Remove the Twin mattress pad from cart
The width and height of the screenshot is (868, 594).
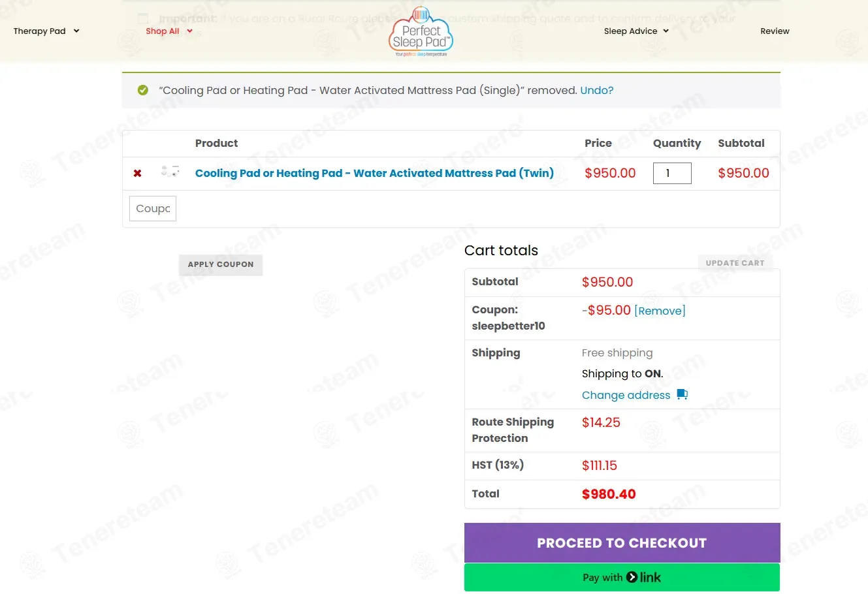click(x=137, y=174)
